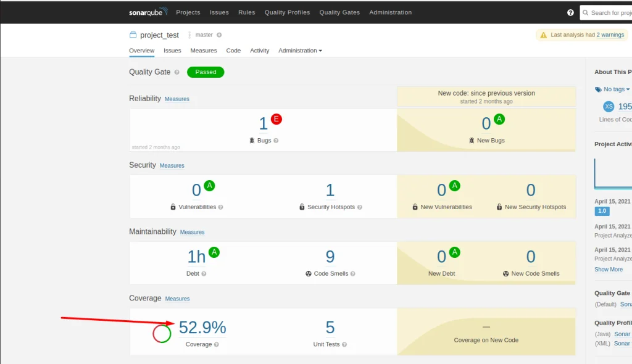This screenshot has width=632, height=364.
Task: Switch to the Code tab
Action: [x=233, y=51]
